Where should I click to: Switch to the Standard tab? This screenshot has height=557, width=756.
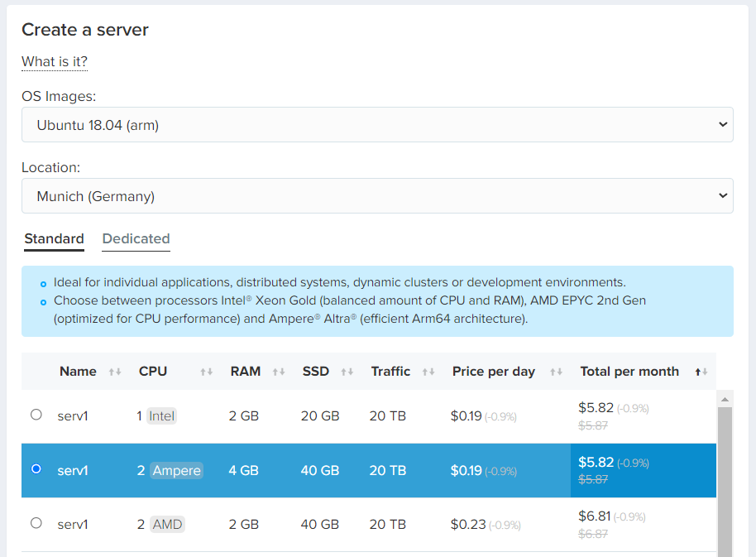point(54,239)
